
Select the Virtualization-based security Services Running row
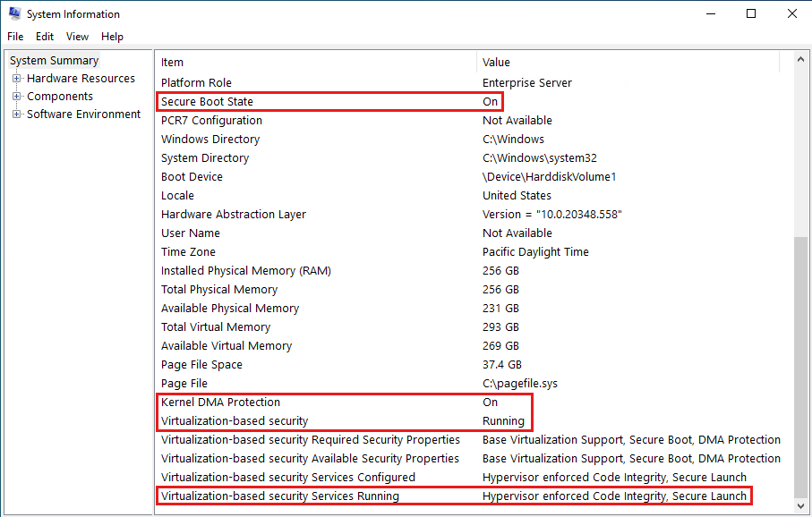click(x=279, y=496)
